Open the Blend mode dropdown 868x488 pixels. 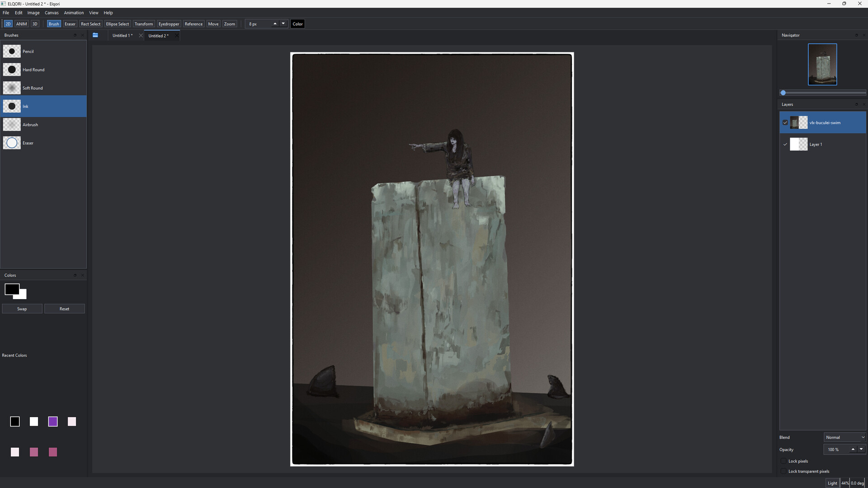844,437
